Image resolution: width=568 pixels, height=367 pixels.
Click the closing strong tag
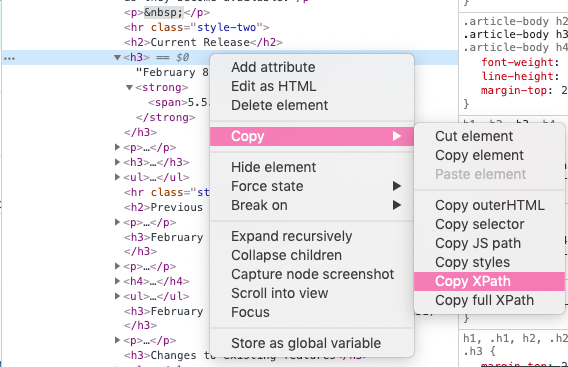pyautogui.click(x=166, y=117)
